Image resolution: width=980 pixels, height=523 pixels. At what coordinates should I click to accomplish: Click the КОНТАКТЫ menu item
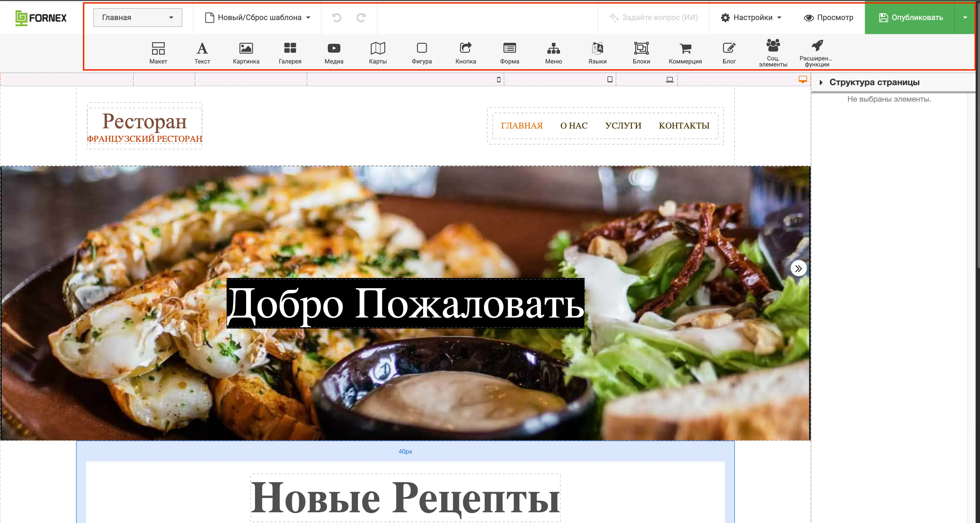coord(684,126)
